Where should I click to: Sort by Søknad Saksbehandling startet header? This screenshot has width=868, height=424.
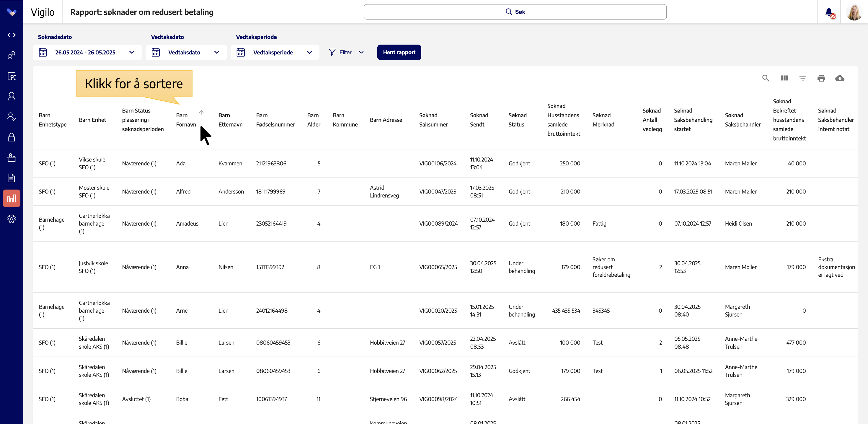pyautogui.click(x=693, y=120)
